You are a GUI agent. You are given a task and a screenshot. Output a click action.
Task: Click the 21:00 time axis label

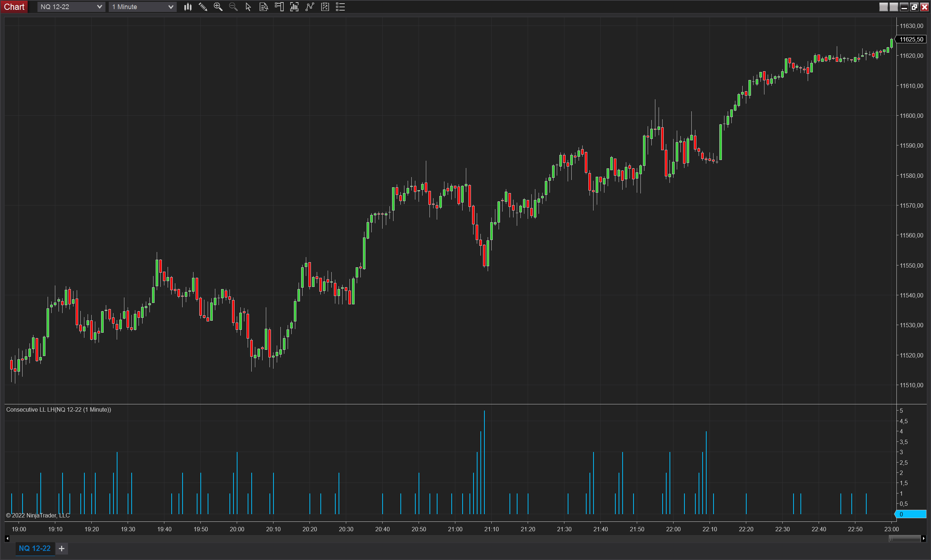455,529
